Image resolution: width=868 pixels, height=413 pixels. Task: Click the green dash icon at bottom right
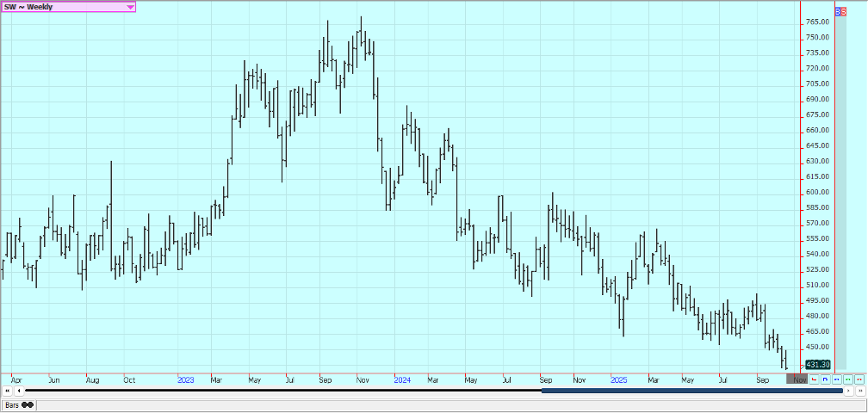[848, 379]
